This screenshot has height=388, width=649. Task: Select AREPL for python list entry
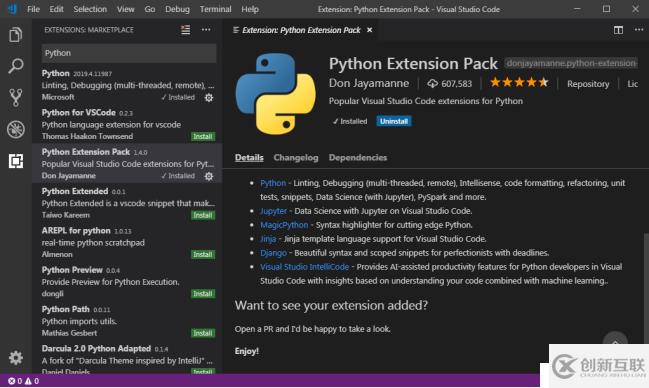(127, 242)
